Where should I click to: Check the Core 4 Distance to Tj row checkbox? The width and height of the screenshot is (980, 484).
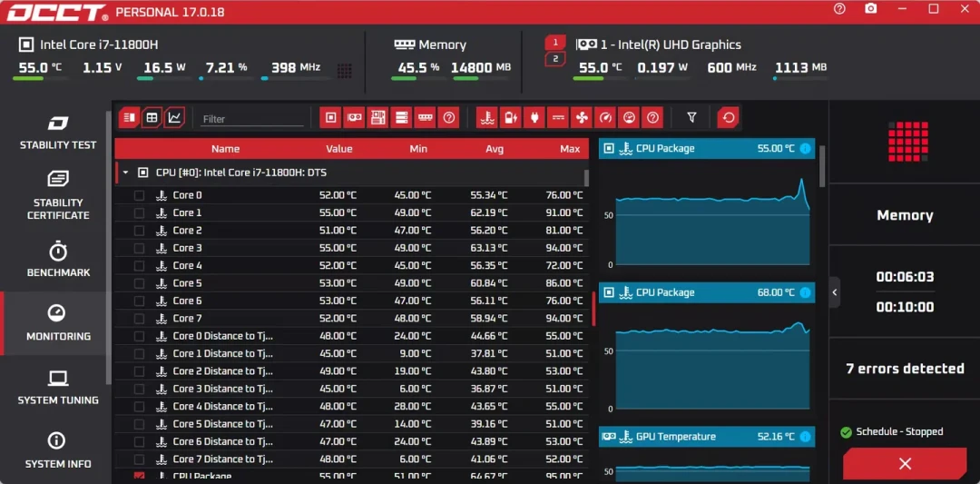(x=140, y=407)
